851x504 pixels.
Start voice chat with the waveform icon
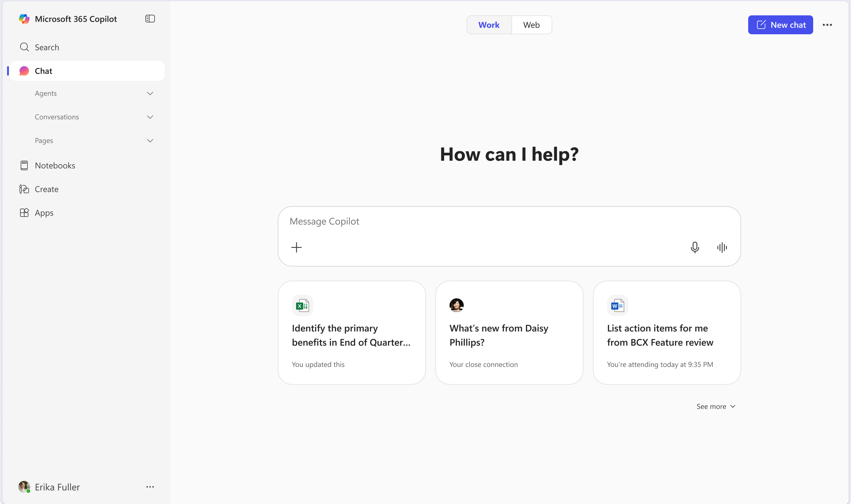[722, 247]
